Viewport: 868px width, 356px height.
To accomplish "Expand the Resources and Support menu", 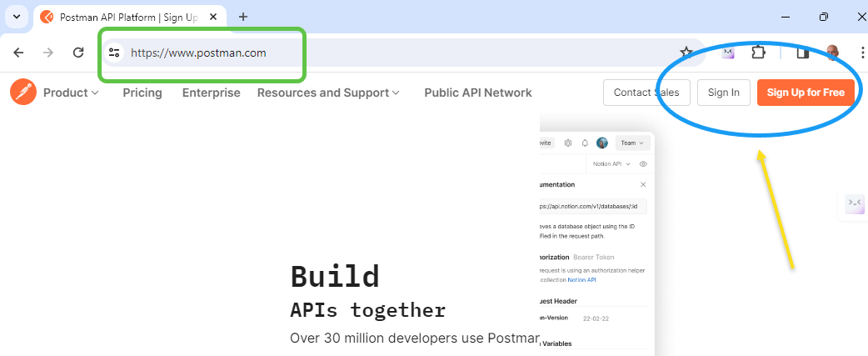I will coord(328,93).
